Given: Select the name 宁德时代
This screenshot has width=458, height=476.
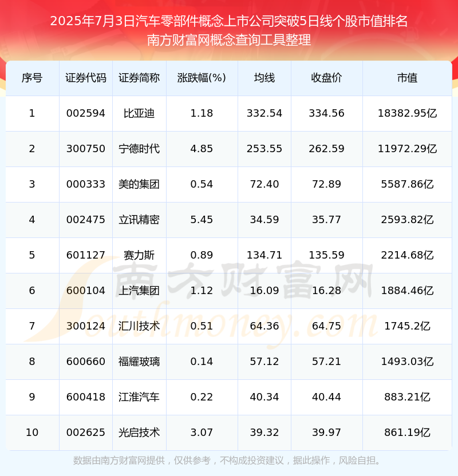Looking at the screenshot, I should click(139, 149).
